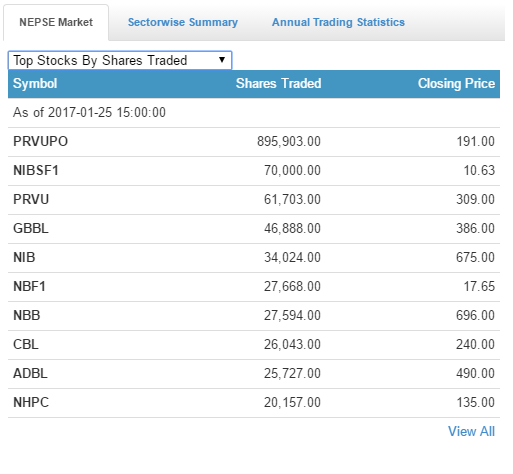The image size is (513, 474).
Task: Open the Sectorwise Summary tab
Action: coord(183,22)
